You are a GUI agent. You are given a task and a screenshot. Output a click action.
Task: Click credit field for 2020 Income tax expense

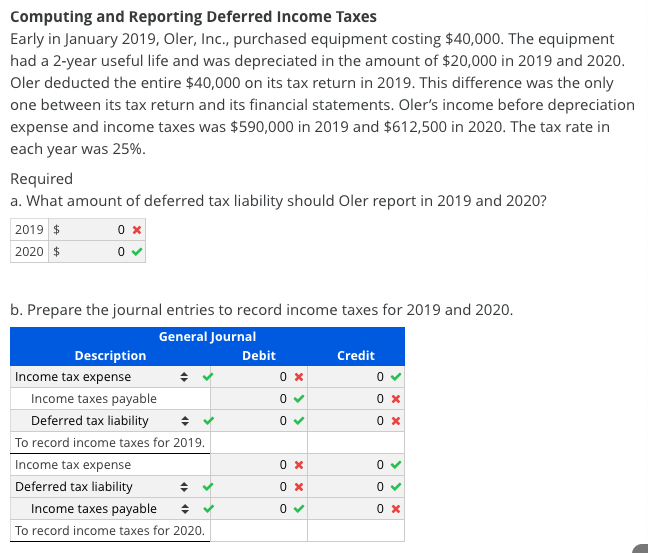pyautogui.click(x=356, y=465)
